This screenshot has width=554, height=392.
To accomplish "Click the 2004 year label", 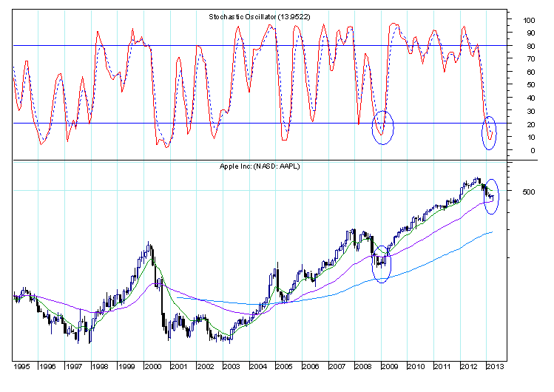I will [258, 366].
